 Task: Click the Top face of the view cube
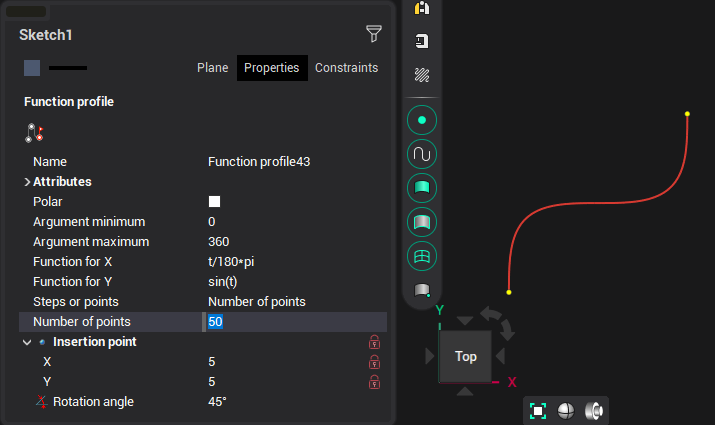pyautogui.click(x=465, y=356)
